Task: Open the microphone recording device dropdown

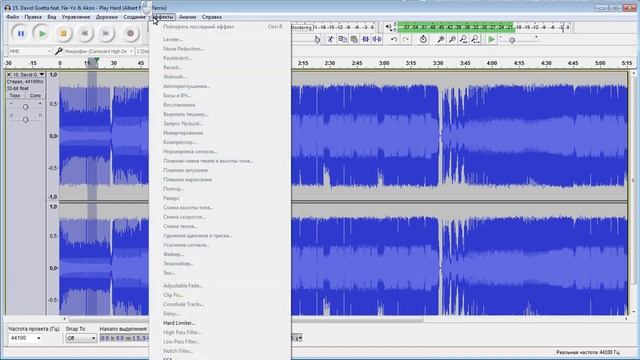Action: [99, 51]
